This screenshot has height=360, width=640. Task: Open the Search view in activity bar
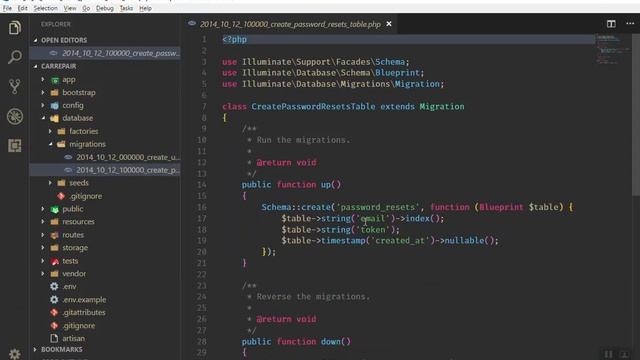[15, 57]
